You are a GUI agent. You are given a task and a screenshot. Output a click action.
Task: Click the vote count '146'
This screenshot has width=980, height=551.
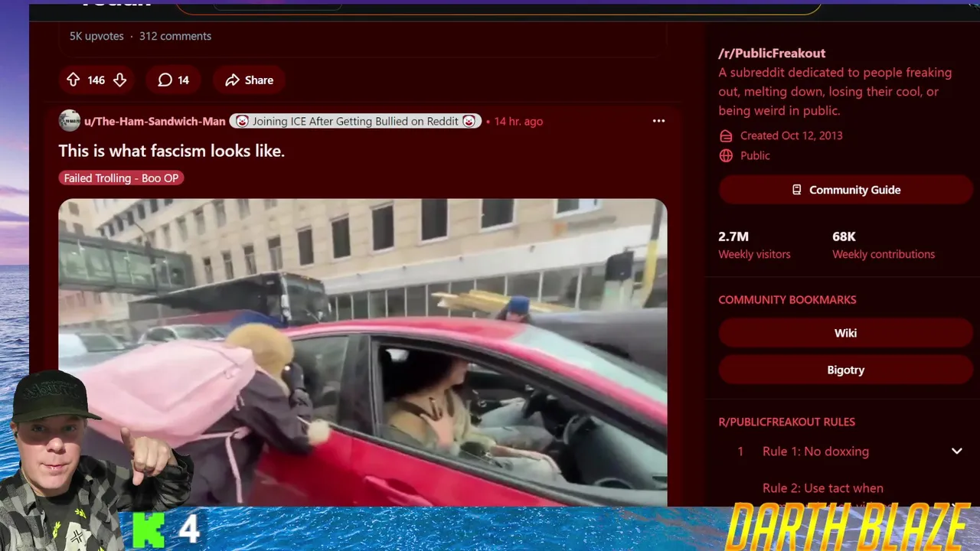[x=96, y=80]
